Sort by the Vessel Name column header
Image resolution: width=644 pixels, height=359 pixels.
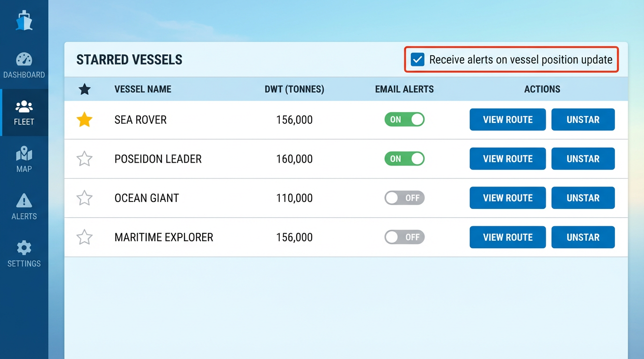143,89
